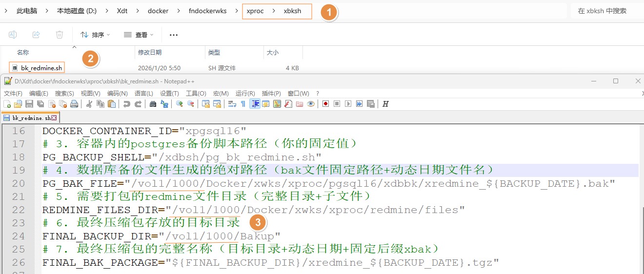Click the 在 xbksh 中搜索 search box
The height and width of the screenshot is (274, 644).
tap(606, 11)
